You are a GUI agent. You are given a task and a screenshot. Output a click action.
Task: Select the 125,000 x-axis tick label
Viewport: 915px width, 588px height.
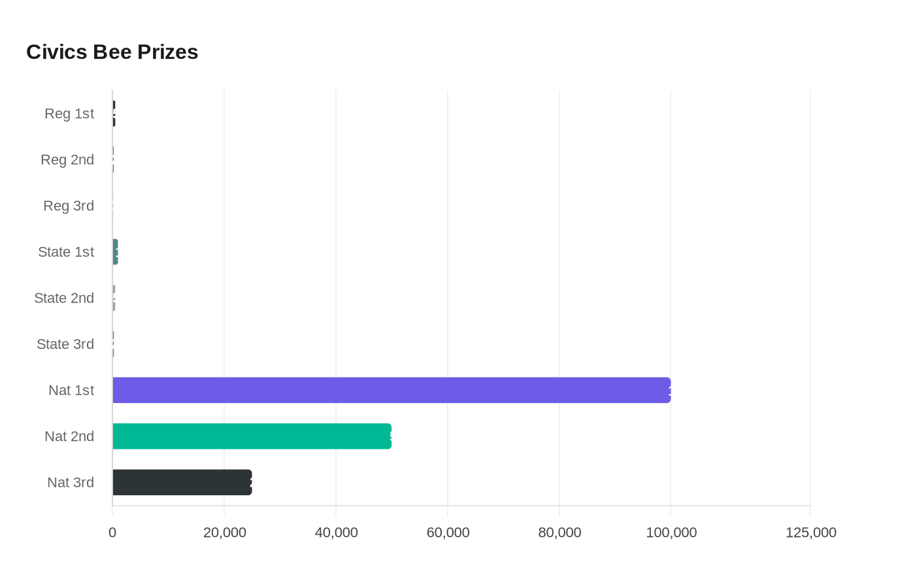pyautogui.click(x=810, y=532)
